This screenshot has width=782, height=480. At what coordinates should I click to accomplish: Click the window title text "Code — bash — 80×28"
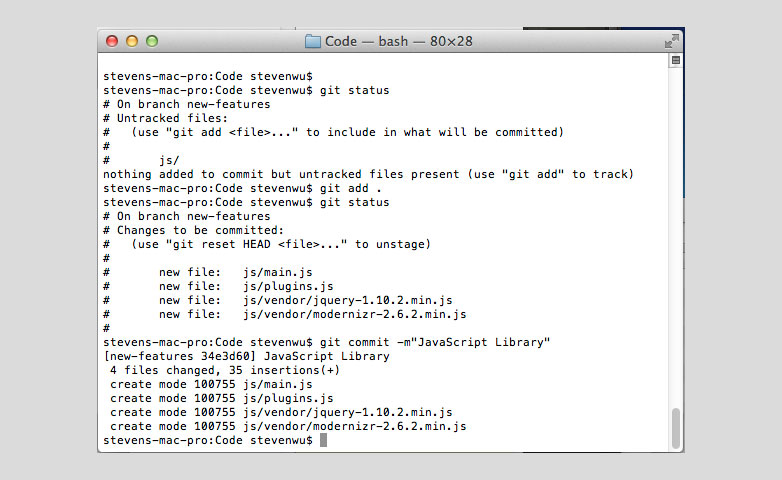coord(398,41)
